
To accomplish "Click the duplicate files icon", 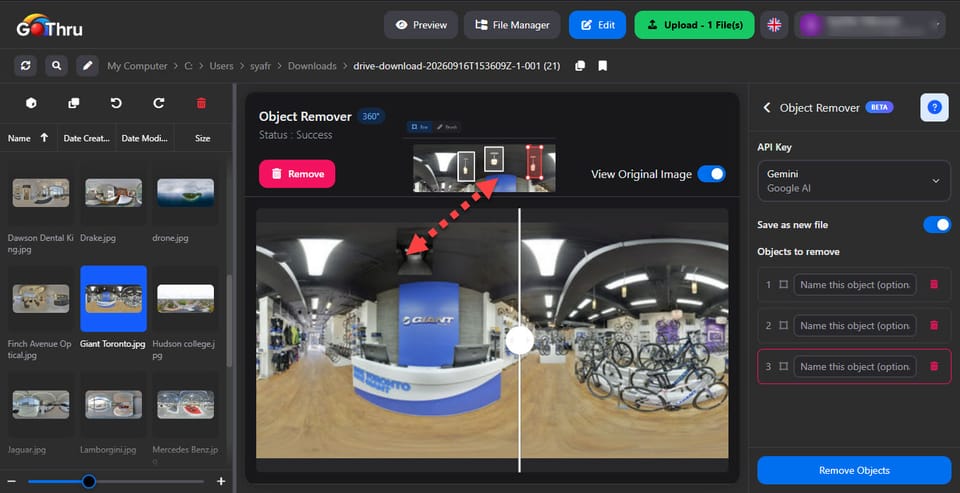I will tap(73, 103).
